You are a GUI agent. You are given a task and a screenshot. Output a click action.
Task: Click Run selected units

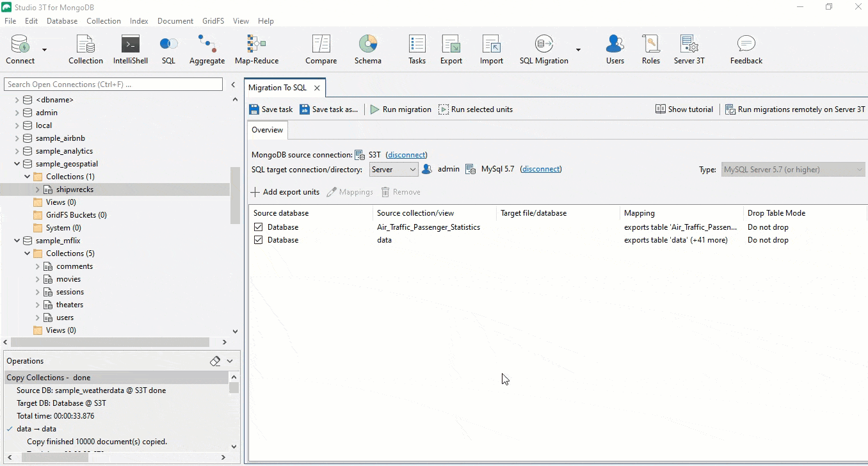[476, 109]
